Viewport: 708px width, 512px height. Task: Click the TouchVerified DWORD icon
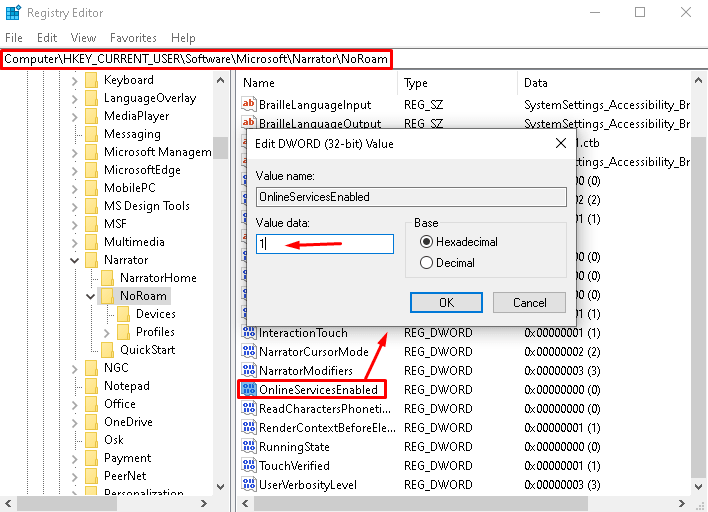(249, 465)
